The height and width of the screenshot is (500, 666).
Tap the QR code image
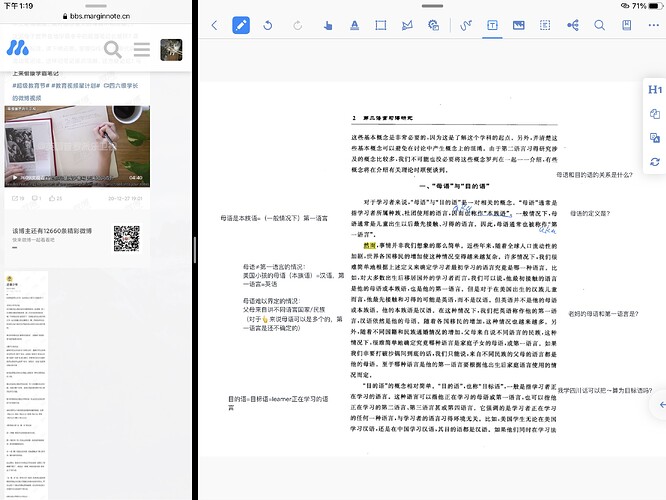(x=127, y=238)
